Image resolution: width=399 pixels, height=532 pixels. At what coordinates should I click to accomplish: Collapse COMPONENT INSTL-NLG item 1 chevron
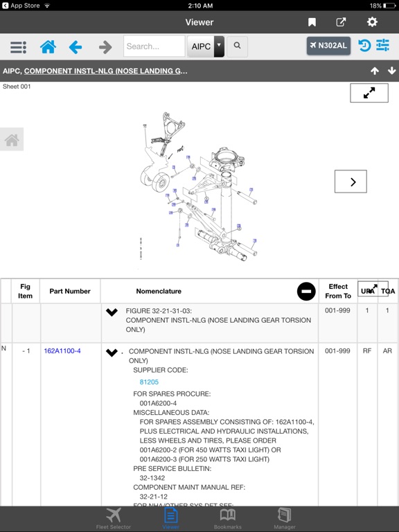[x=112, y=353]
